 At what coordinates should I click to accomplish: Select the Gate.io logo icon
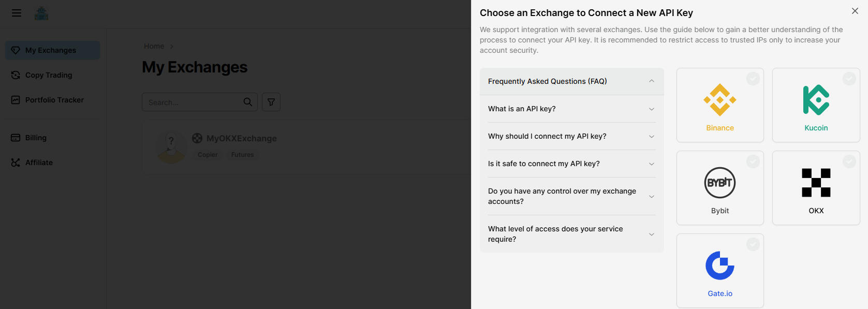click(719, 266)
